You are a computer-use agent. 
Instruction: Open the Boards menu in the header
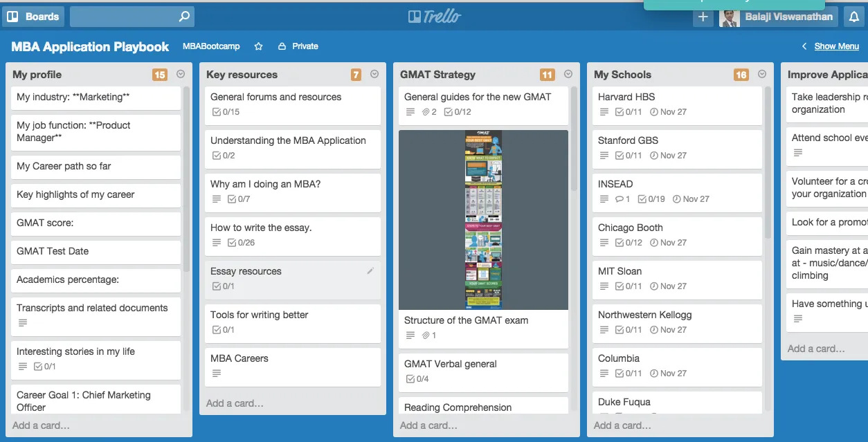tap(33, 16)
